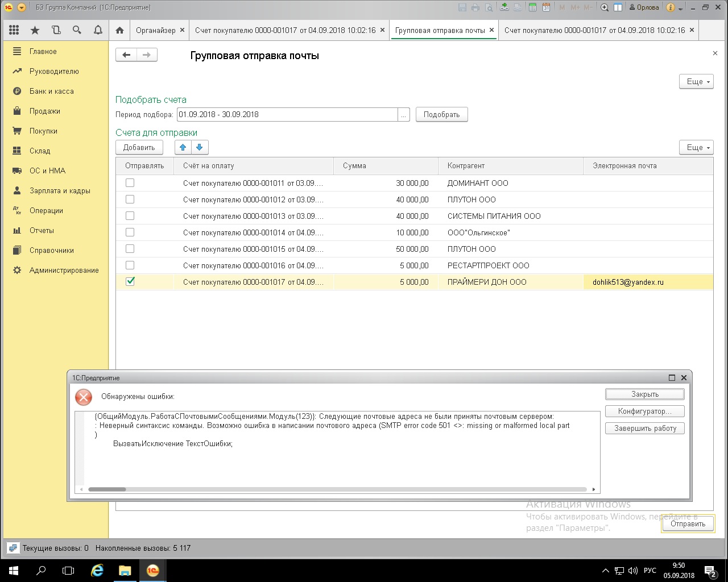This screenshot has height=582, width=728.
Task: Open the notifications bell
Action: pos(98,30)
